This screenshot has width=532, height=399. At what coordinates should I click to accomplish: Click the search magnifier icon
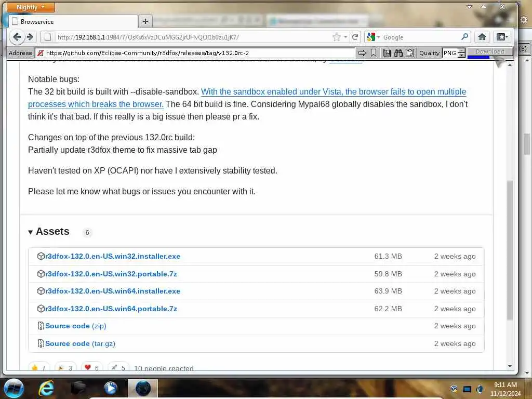pos(465,37)
